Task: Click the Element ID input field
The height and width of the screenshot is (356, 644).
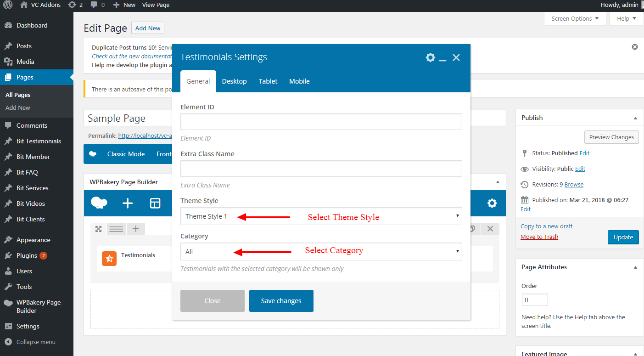Action: click(321, 122)
